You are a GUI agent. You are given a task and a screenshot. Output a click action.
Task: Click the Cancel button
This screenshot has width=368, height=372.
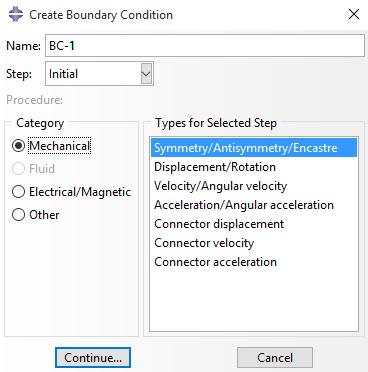(x=275, y=358)
